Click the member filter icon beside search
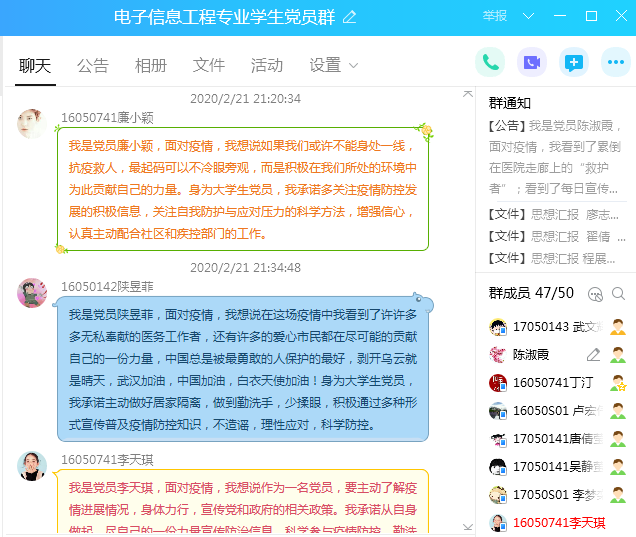Viewport: 636px width, 537px height. [x=595, y=294]
